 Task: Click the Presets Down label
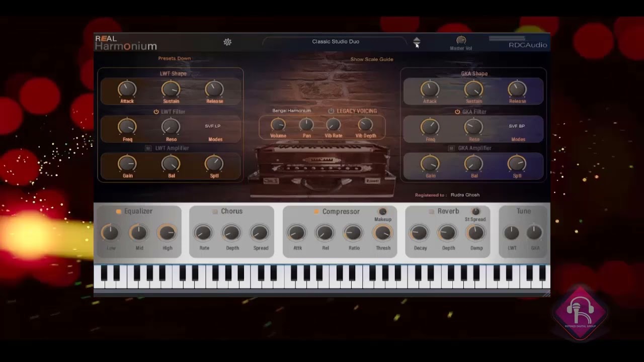click(x=175, y=58)
